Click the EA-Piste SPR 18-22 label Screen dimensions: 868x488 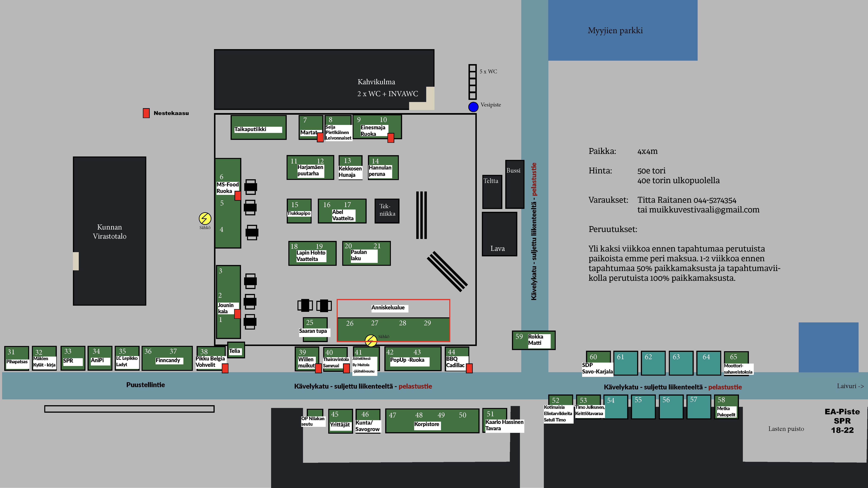(x=842, y=421)
